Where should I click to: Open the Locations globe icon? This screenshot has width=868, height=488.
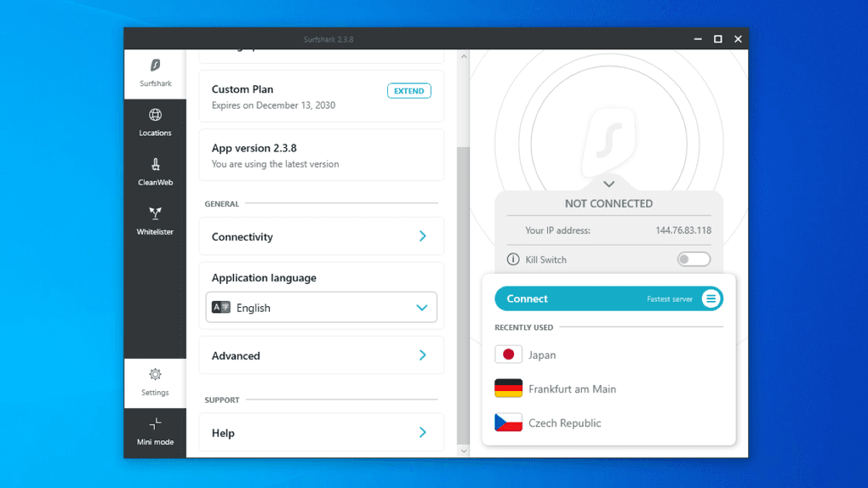(x=155, y=115)
